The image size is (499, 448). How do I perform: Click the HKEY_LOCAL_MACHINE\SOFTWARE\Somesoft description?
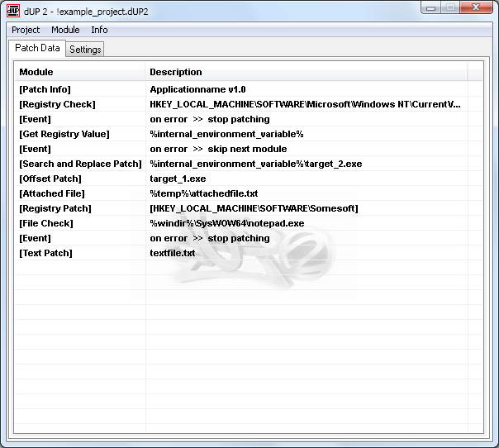pyautogui.click(x=254, y=208)
